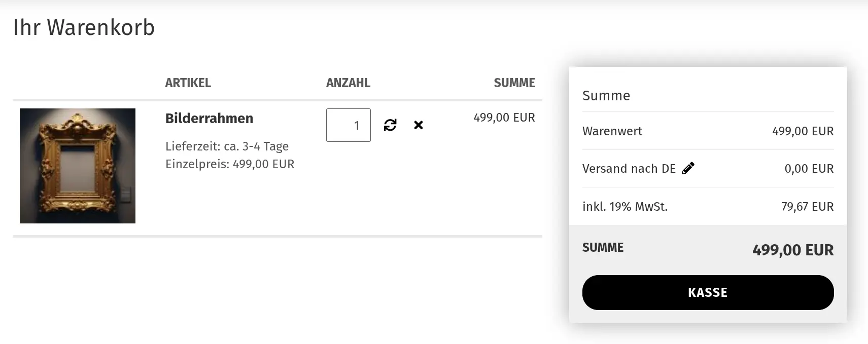This screenshot has width=868, height=344.
Task: Click the Summe heading in summary box
Action: [606, 96]
